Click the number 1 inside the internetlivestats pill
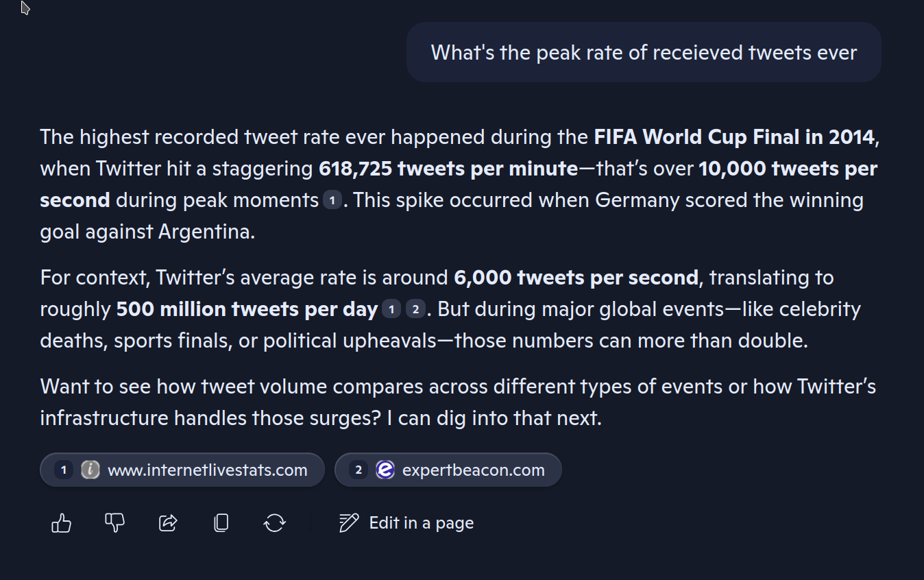 coord(63,470)
